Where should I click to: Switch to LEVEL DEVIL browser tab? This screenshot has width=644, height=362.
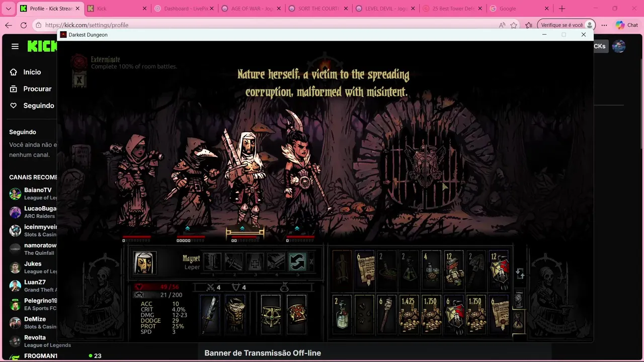[385, 9]
